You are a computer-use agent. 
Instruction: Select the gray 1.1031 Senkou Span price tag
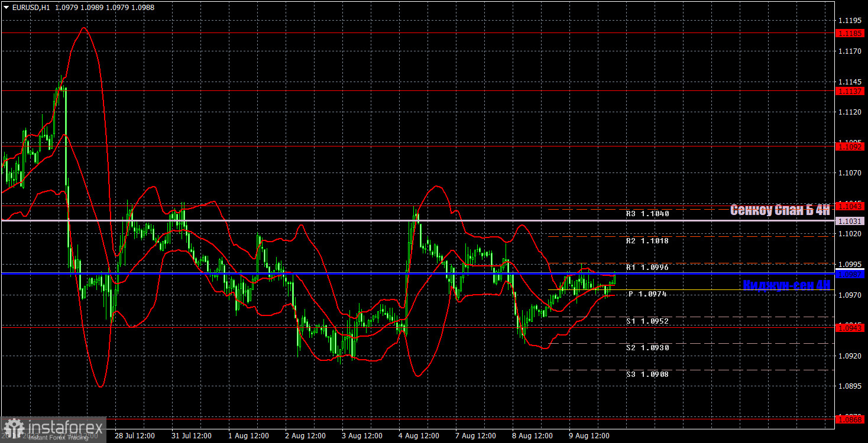[851, 220]
